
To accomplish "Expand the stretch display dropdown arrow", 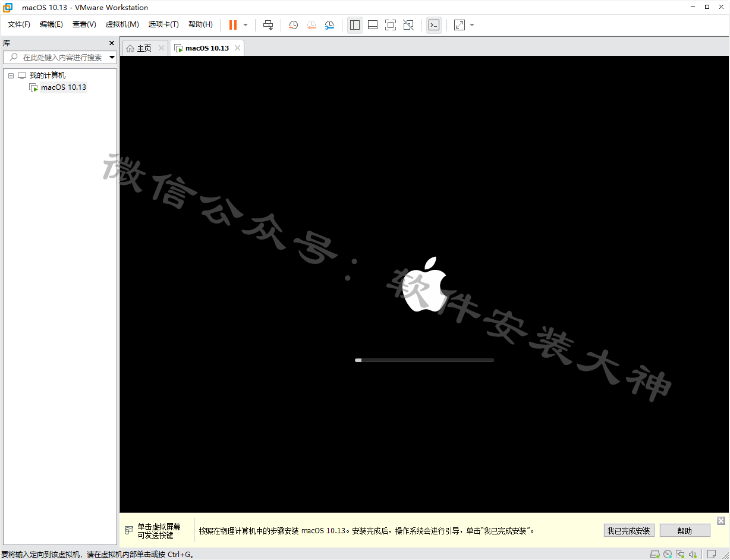I will click(472, 25).
